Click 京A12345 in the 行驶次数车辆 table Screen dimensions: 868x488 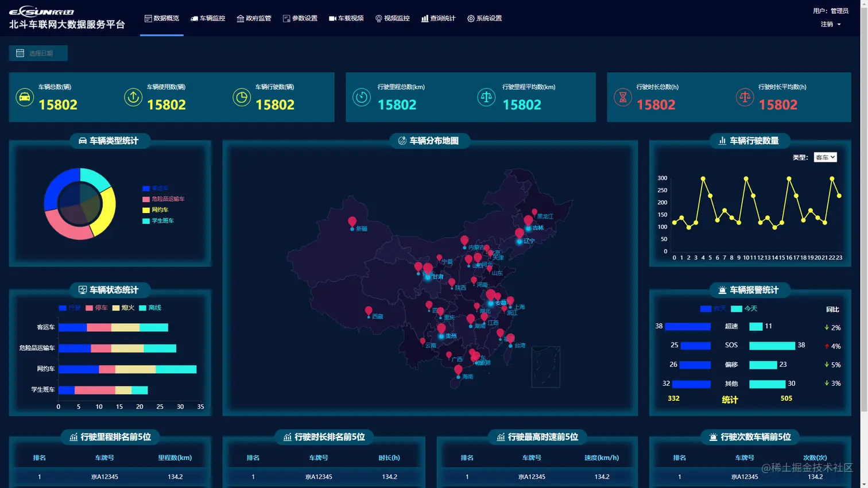click(x=745, y=477)
